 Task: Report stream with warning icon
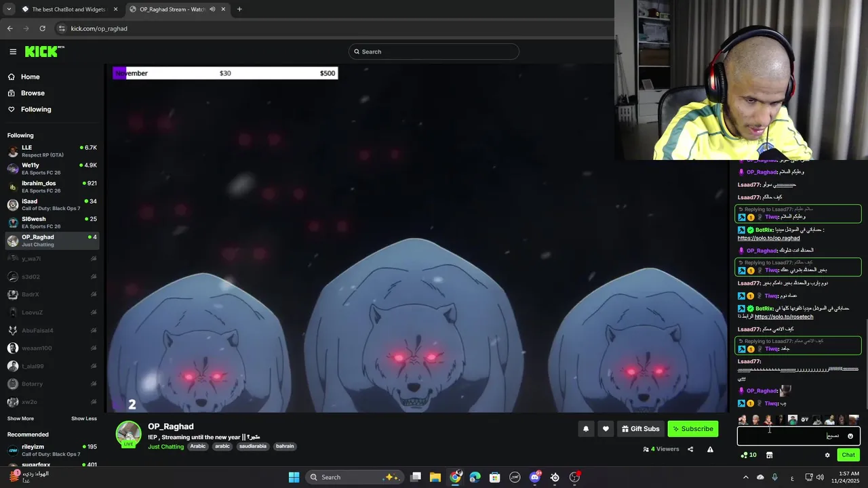coord(710,449)
